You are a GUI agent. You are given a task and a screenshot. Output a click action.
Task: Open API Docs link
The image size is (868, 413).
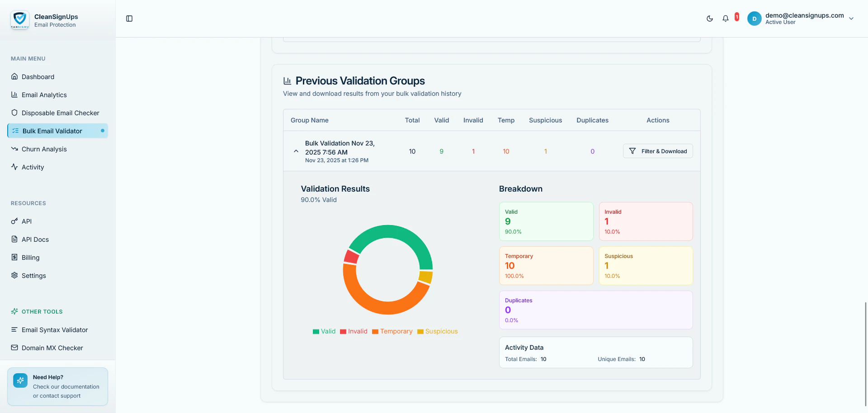click(58, 239)
